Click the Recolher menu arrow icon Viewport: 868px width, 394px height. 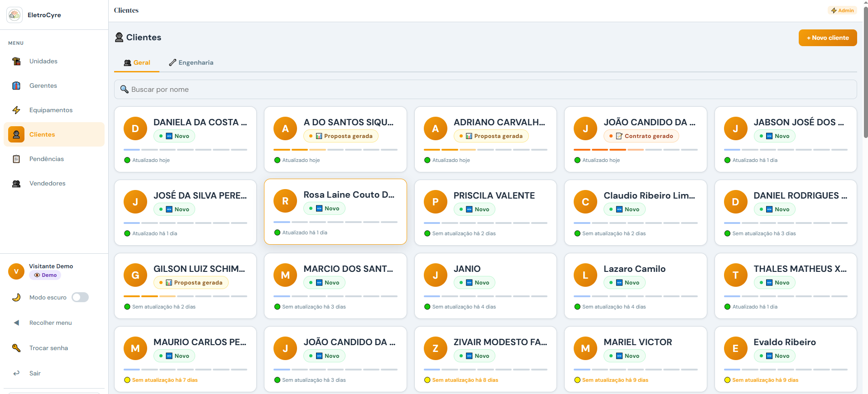coord(16,323)
